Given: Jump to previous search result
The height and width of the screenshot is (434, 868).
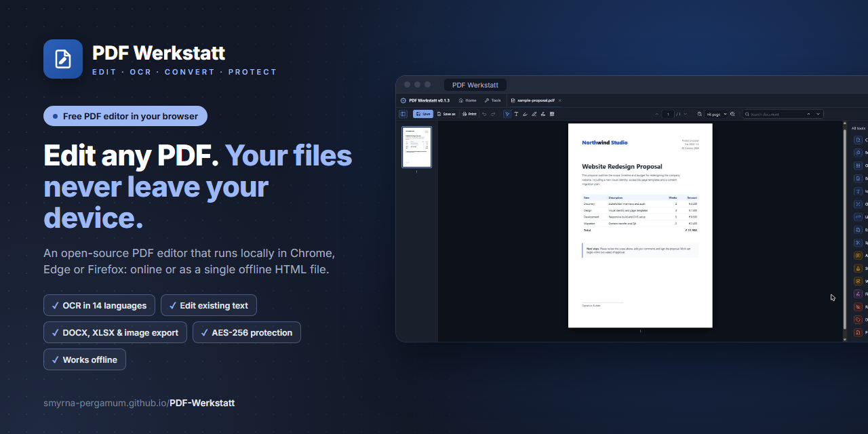Looking at the screenshot, I should coord(808,114).
